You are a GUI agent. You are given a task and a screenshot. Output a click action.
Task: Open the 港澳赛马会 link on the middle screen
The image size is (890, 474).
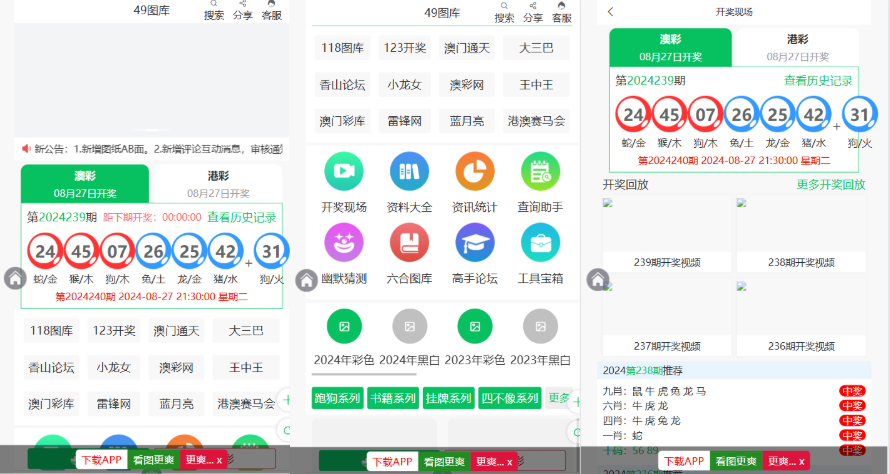click(536, 121)
